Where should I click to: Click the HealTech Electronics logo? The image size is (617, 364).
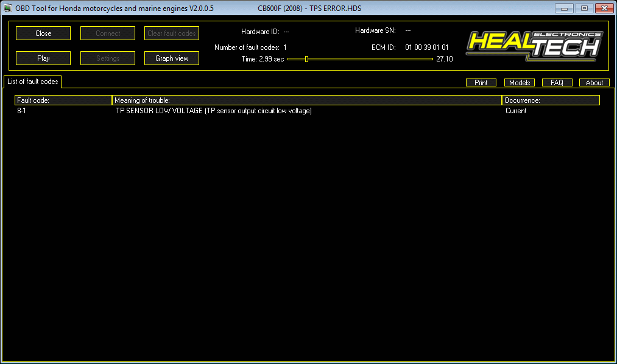(534, 45)
